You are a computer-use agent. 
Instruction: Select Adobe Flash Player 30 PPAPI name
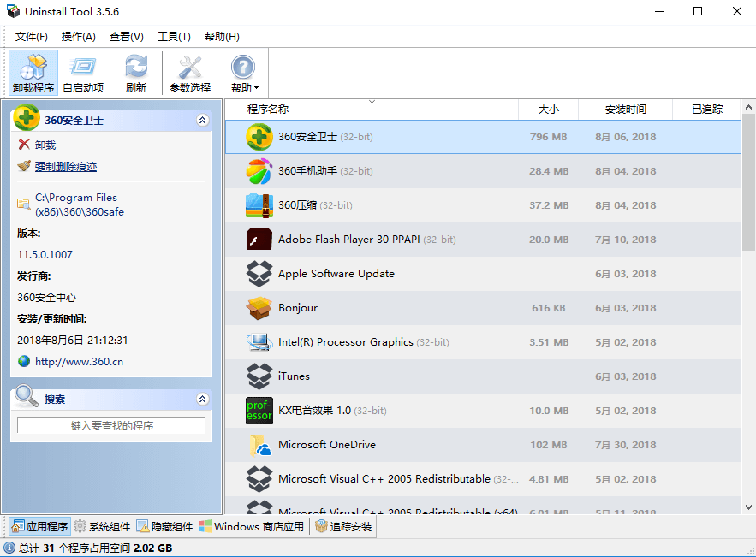(x=349, y=240)
